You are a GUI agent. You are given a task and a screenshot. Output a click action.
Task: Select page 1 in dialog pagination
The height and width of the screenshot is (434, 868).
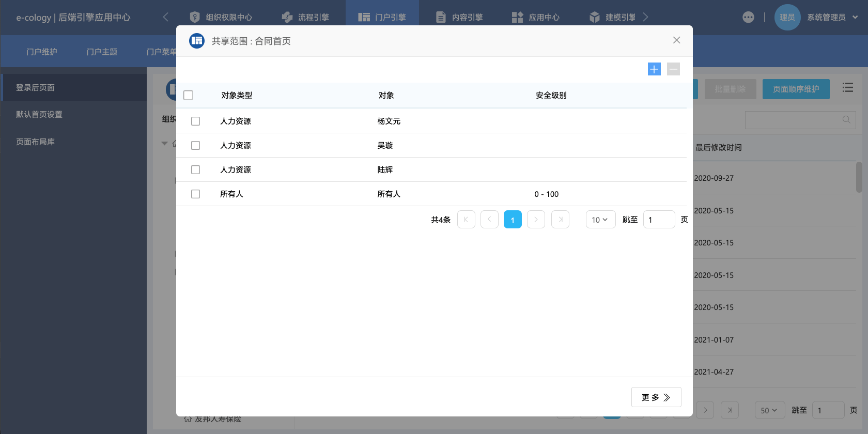click(x=513, y=220)
